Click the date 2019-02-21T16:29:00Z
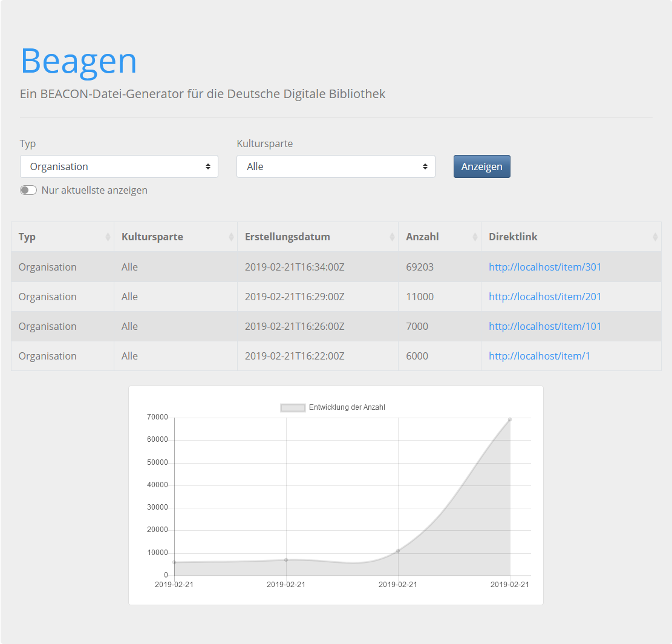The height and width of the screenshot is (644, 672). point(295,296)
